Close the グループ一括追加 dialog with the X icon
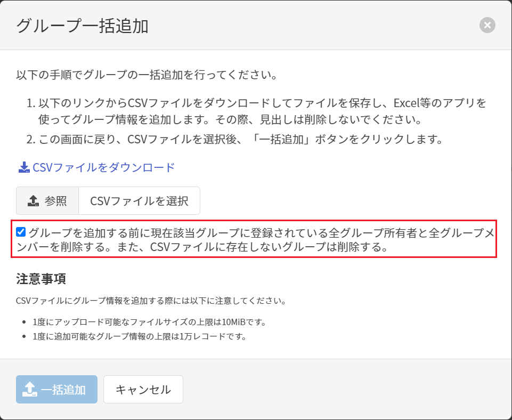Image resolution: width=512 pixels, height=420 pixels. (487, 25)
